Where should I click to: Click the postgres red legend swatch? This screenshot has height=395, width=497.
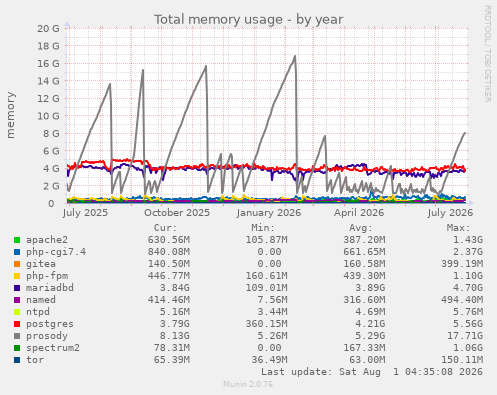(x=17, y=324)
